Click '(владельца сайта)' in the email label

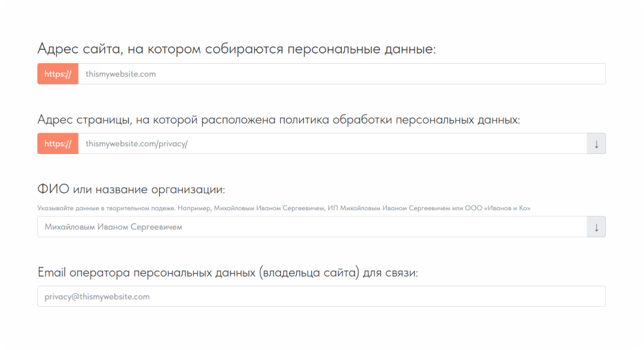point(309,273)
